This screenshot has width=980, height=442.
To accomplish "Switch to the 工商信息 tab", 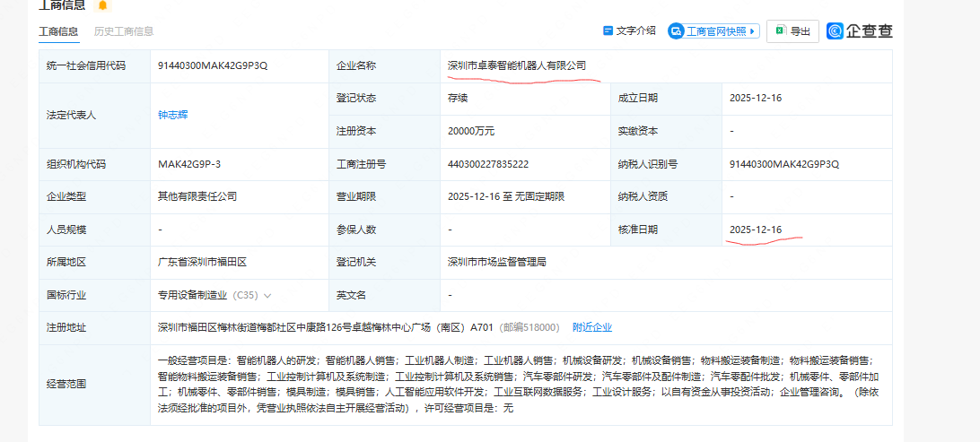I will point(58,31).
